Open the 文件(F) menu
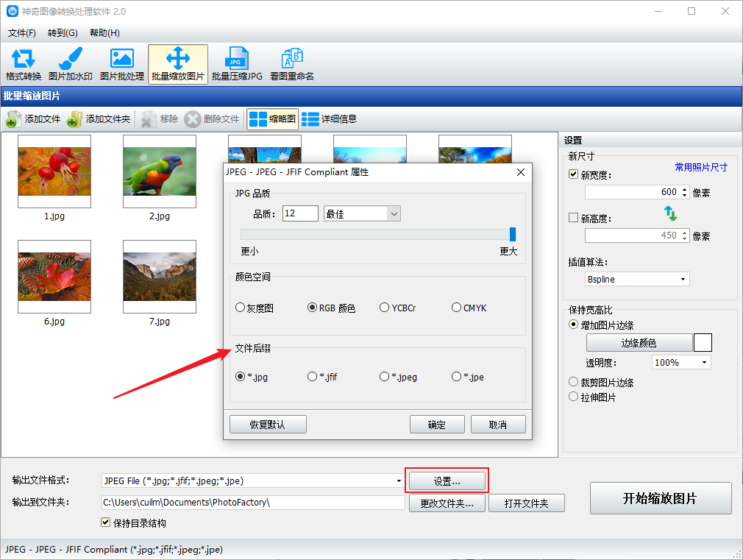 pyautogui.click(x=22, y=32)
